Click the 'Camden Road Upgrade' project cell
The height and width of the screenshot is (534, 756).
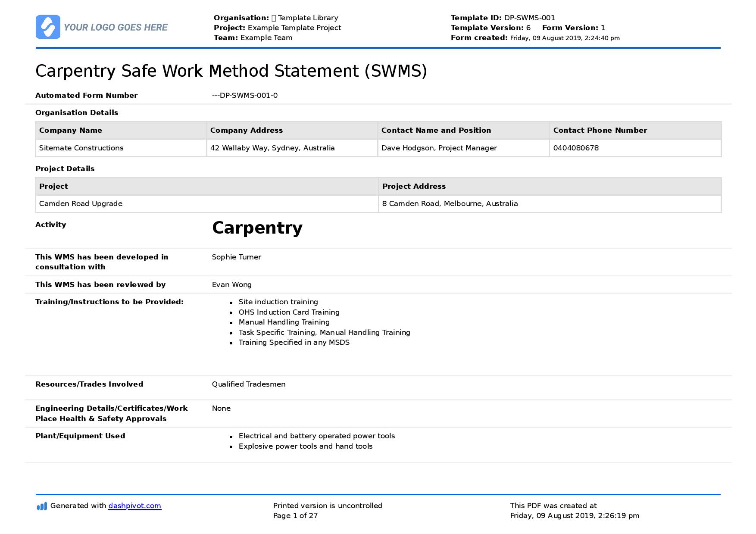pyautogui.click(x=207, y=204)
